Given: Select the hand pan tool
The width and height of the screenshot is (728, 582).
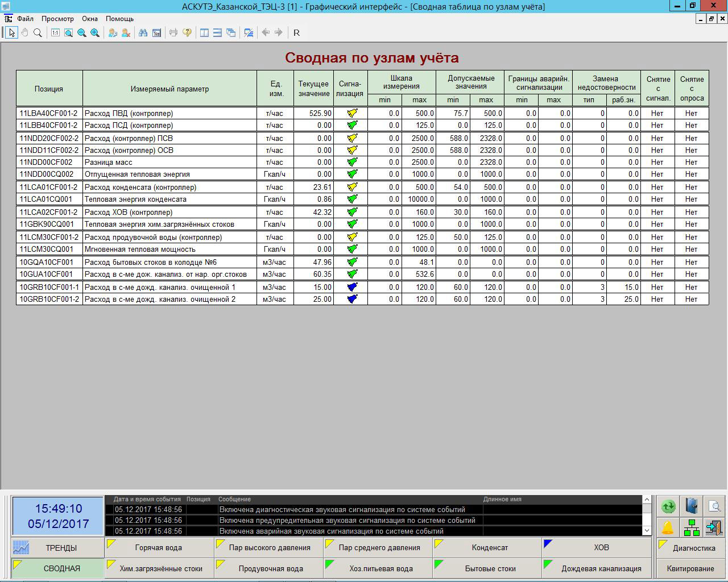Looking at the screenshot, I should click(24, 32).
